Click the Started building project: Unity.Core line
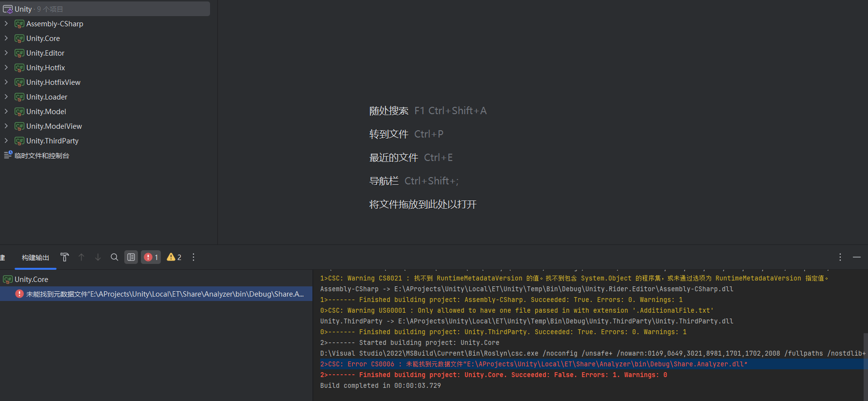This screenshot has height=401, width=868. pyautogui.click(x=410, y=343)
